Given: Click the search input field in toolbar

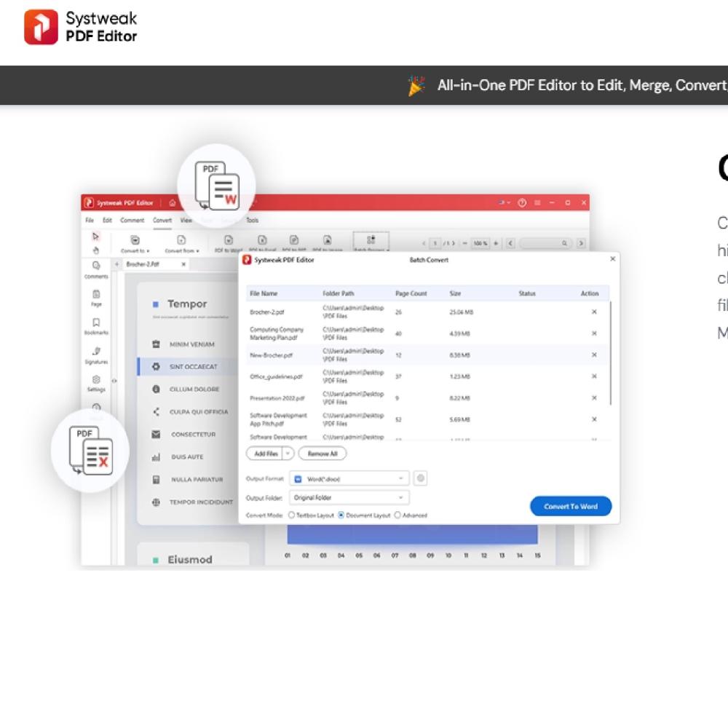Looking at the screenshot, I should point(545,243).
